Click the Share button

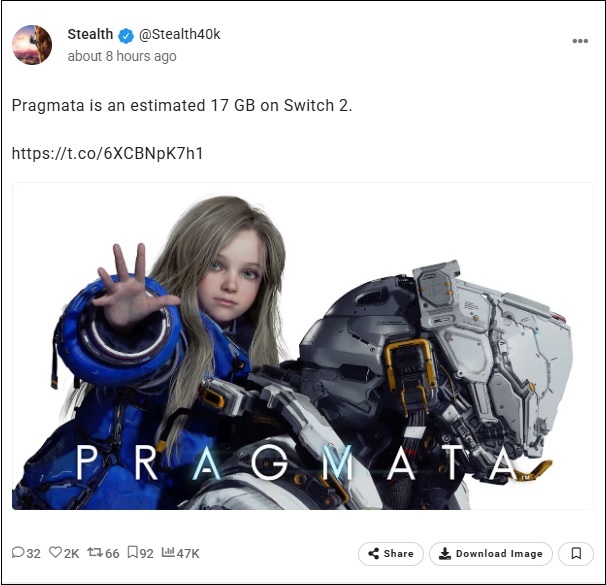pyautogui.click(x=391, y=554)
